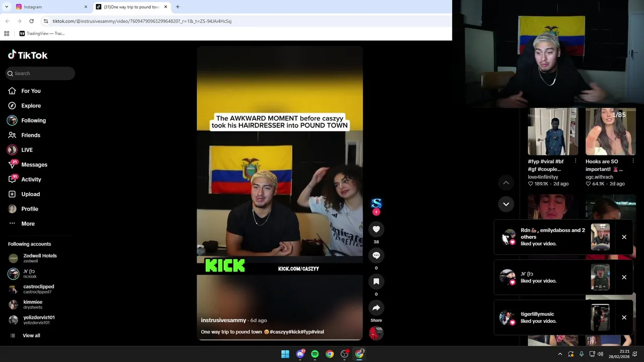The width and height of the screenshot is (644, 362).
Task: Click the address bar URL
Action: tap(142, 21)
